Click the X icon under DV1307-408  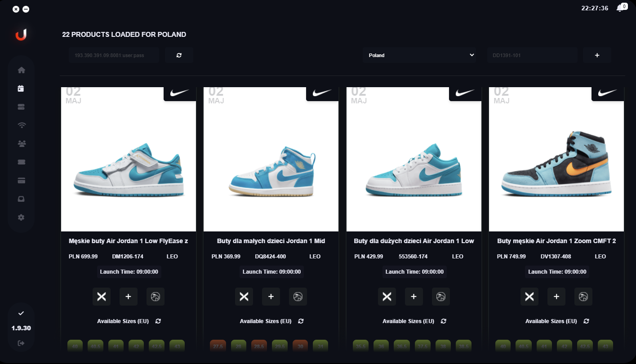[x=529, y=297]
